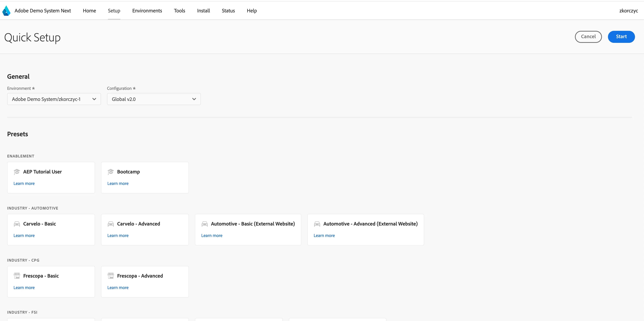Select the Automotive - Basic (External Website) title

click(x=253, y=224)
